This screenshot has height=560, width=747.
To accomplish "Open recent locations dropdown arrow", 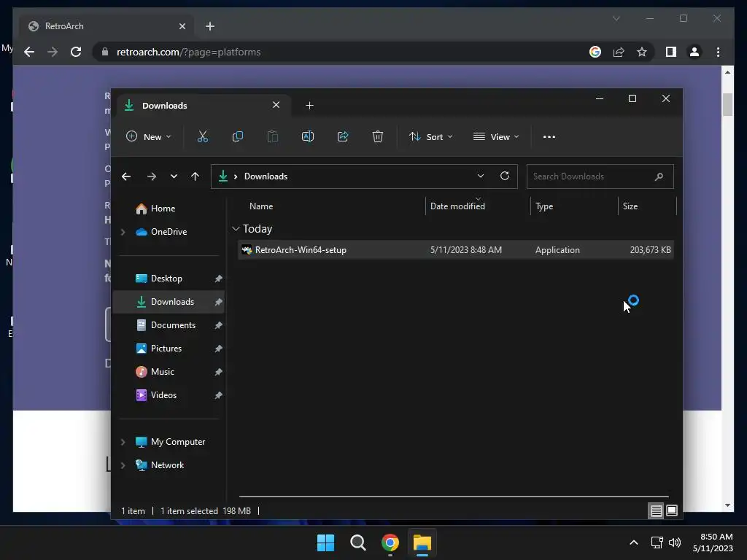I will pyautogui.click(x=174, y=176).
